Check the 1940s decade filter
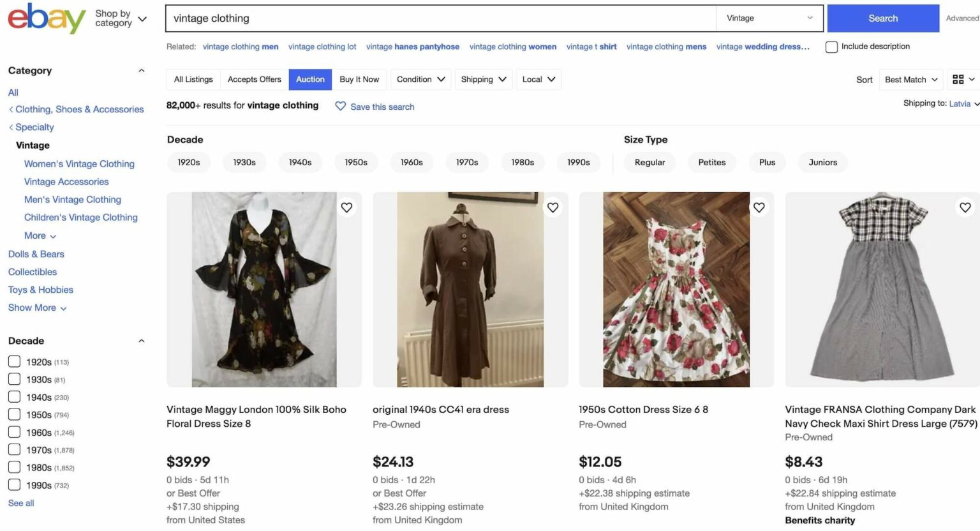 coord(14,397)
